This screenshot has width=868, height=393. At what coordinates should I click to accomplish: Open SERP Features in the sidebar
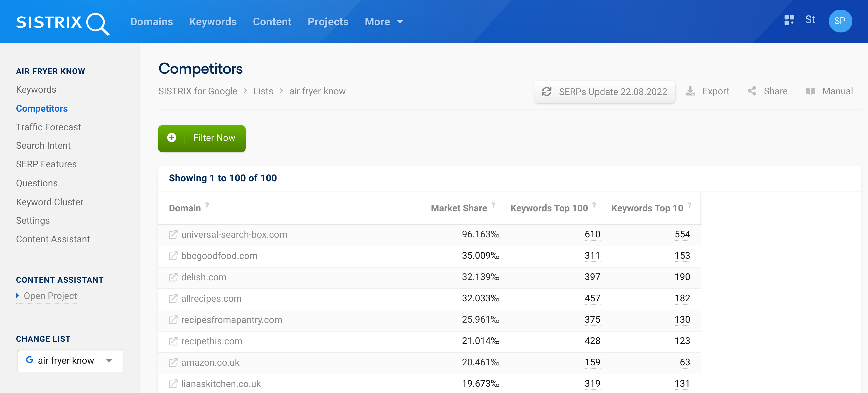(46, 164)
